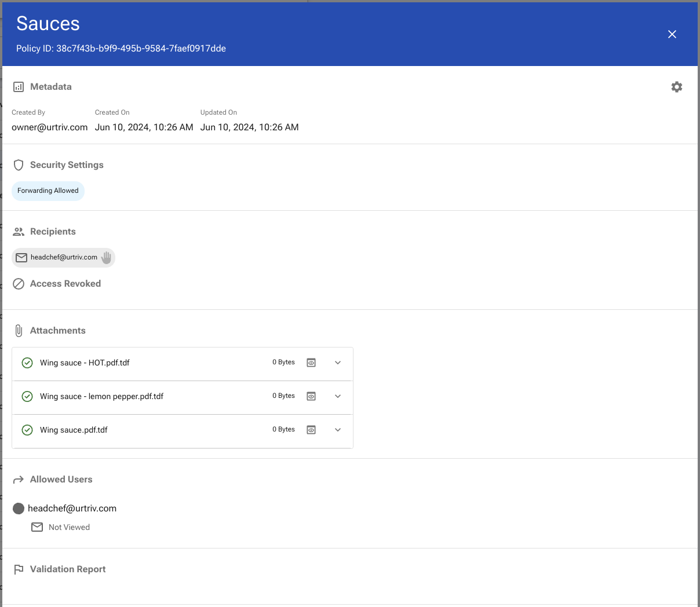Screen dimensions: 700x607
Task: Click the headchef@urtriv.com recipient chip
Action: click(63, 257)
